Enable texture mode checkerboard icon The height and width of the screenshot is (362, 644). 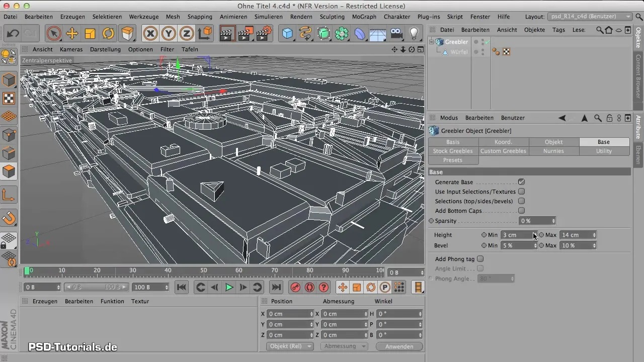coord(9,98)
